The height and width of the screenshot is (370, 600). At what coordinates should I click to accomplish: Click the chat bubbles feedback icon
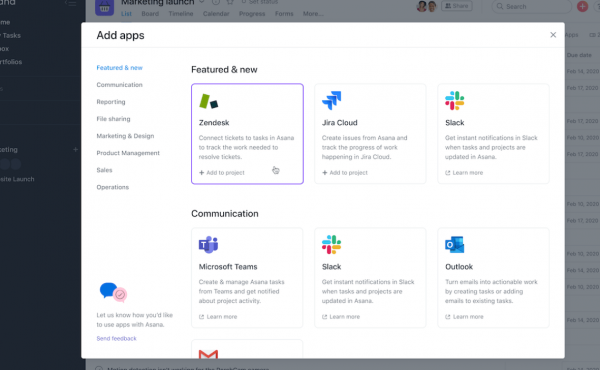point(113,292)
